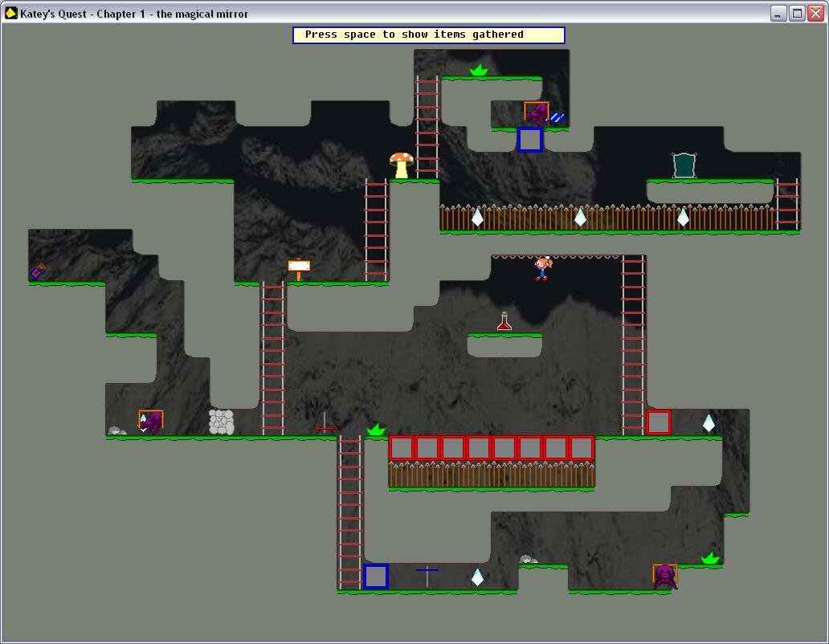Click the green plant at the bottom right ledge
The height and width of the screenshot is (644, 829).
tap(710, 557)
